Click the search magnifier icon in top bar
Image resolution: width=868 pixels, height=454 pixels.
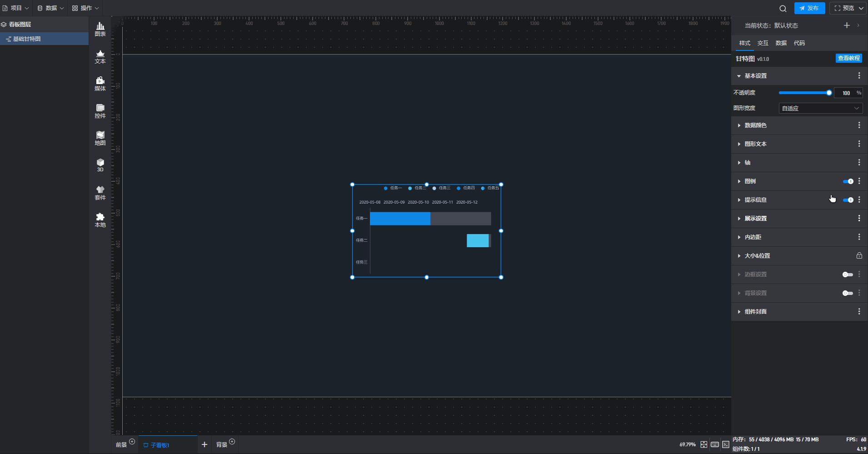(783, 8)
